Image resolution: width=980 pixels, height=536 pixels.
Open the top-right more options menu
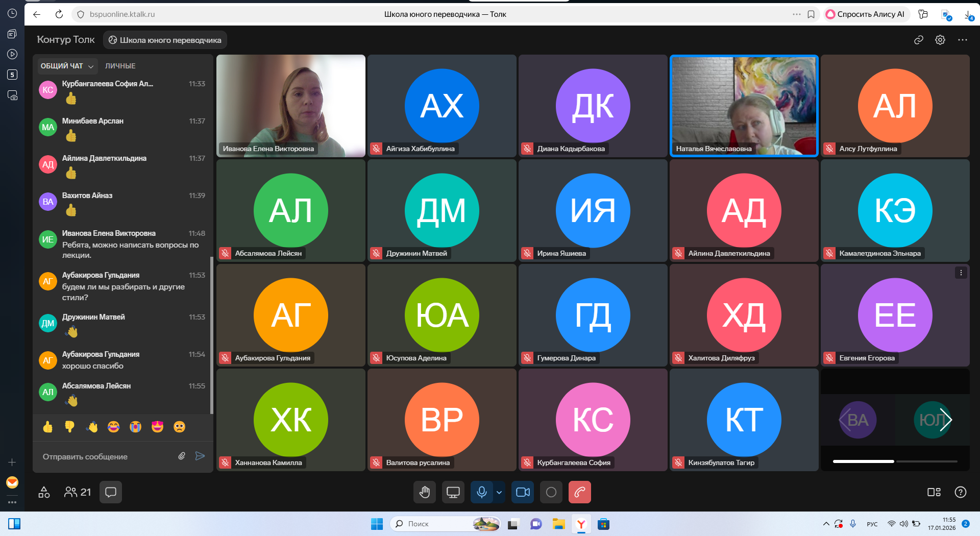tap(962, 40)
